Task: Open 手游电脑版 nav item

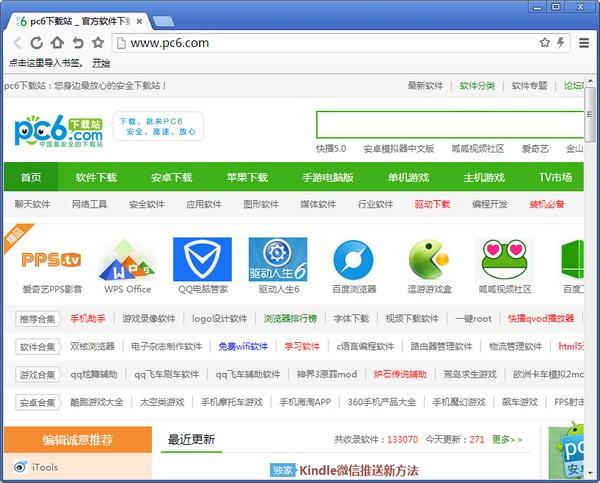Action: (328, 177)
